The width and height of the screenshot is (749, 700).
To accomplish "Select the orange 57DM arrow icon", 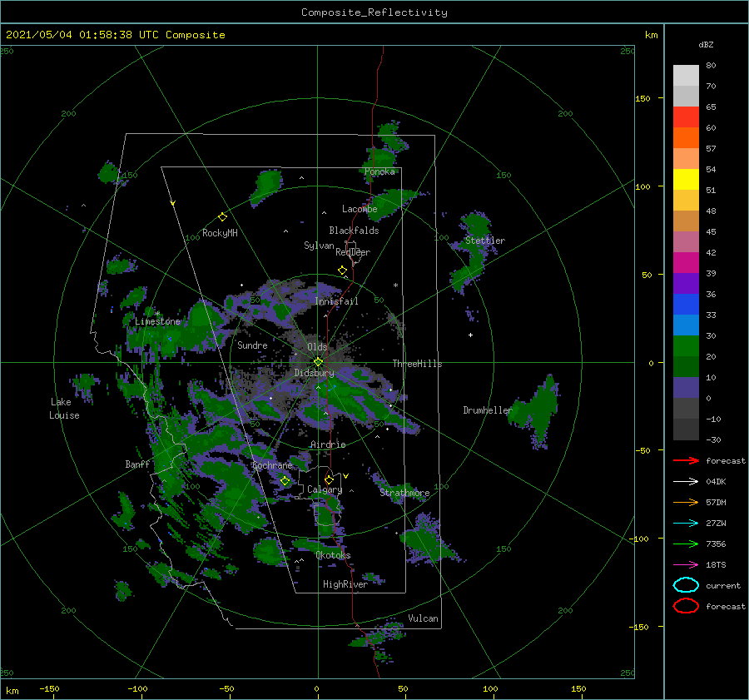I will tap(686, 502).
